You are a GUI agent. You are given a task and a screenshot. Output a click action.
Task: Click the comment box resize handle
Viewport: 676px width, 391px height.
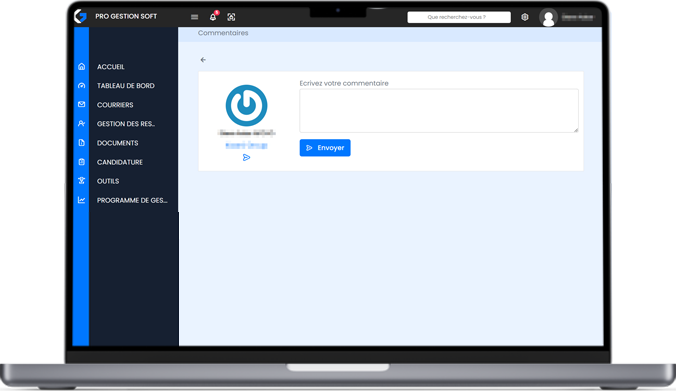576,130
